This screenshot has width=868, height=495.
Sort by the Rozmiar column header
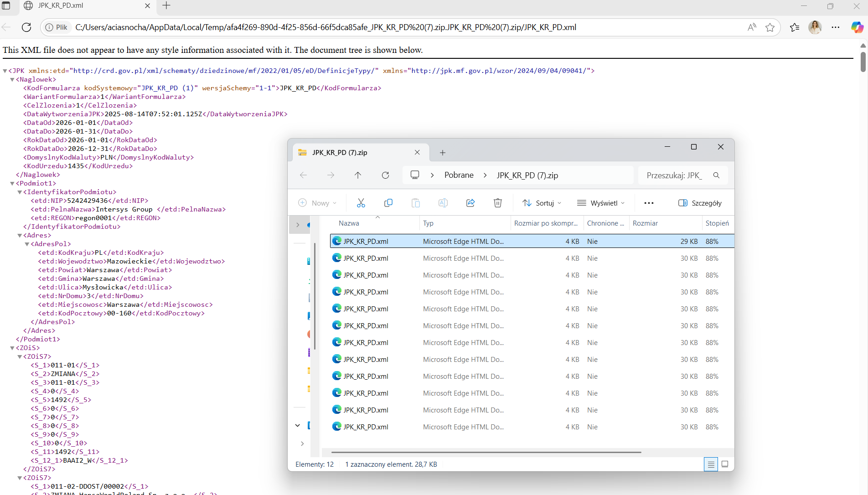pyautogui.click(x=666, y=223)
